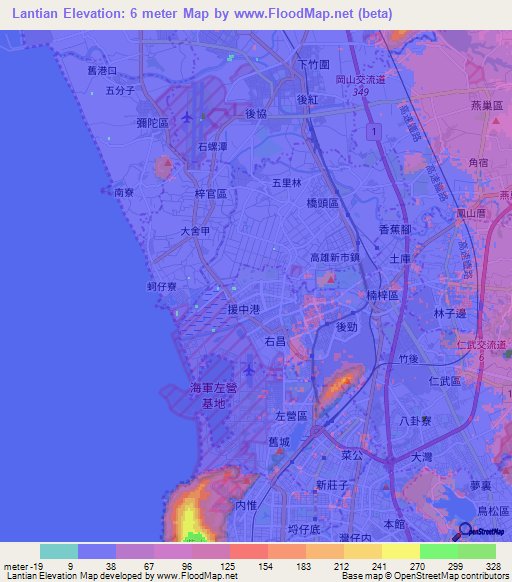Click the highway 1 route shield
512x582 pixels.
tap(374, 131)
